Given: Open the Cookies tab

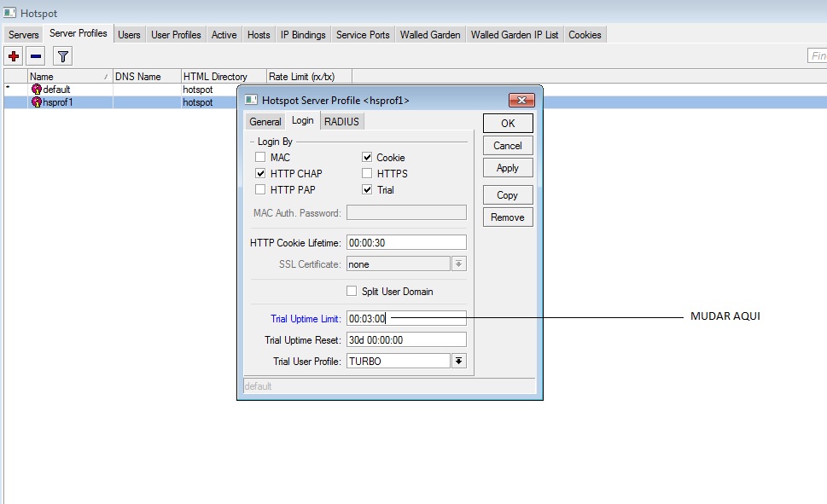Looking at the screenshot, I should 585,35.
